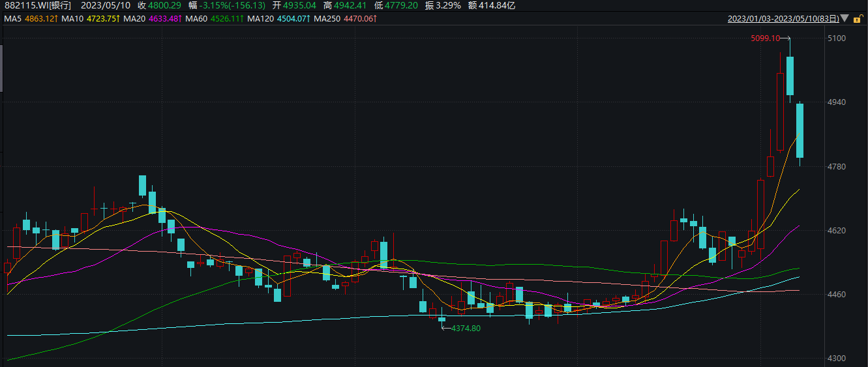Click the 5099.10 high price marker

pyautogui.click(x=765, y=38)
